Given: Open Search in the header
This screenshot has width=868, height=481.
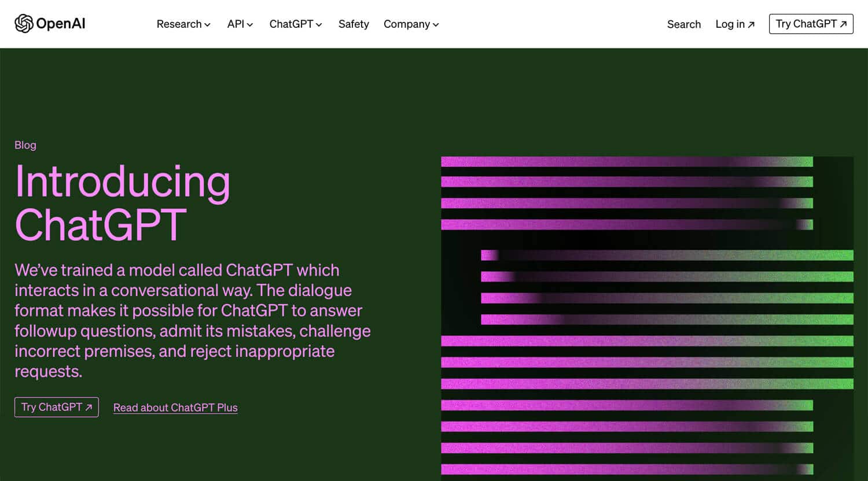Looking at the screenshot, I should tap(684, 24).
